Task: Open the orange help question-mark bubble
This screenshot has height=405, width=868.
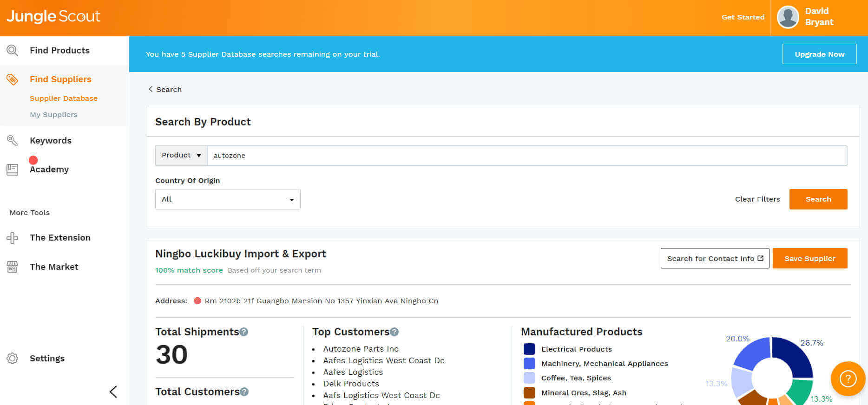Action: click(x=848, y=379)
